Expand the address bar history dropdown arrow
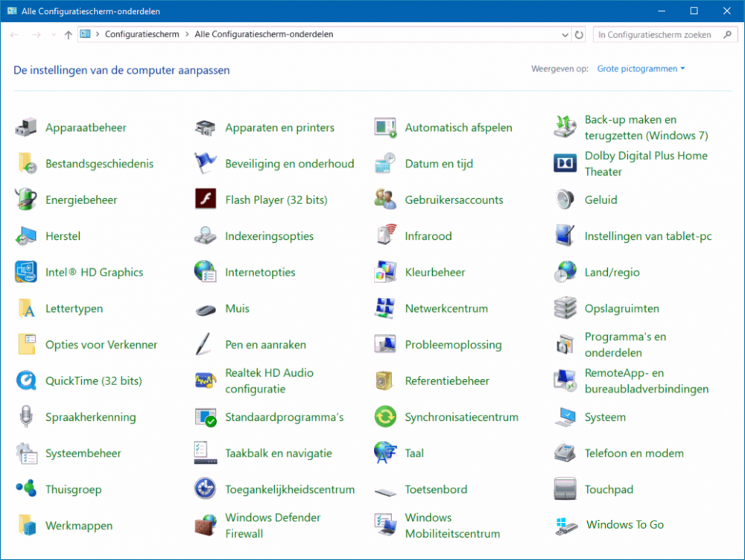This screenshot has width=745, height=560. 564,35
